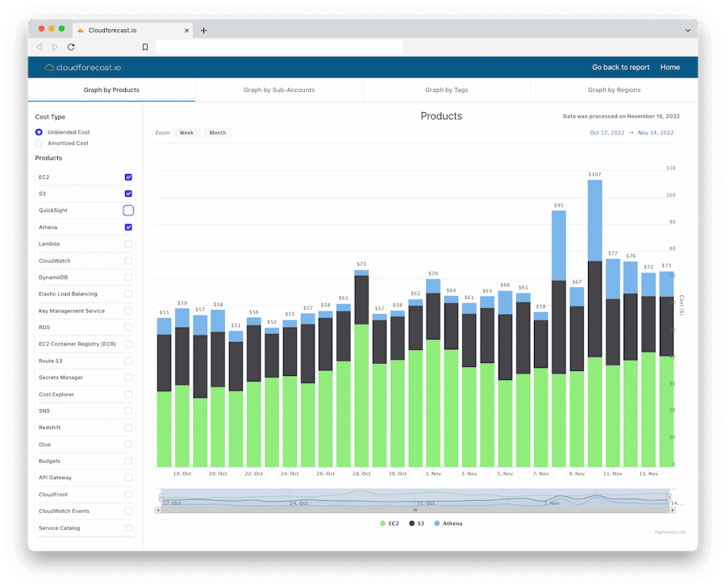
Task: Check the QuickSight product checkbox
Action: tap(128, 211)
